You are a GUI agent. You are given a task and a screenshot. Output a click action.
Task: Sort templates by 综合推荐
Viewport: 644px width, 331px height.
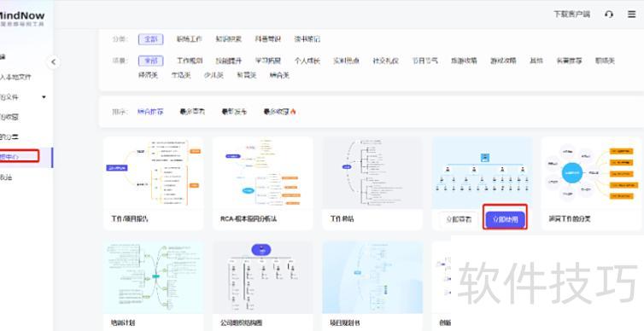point(150,112)
